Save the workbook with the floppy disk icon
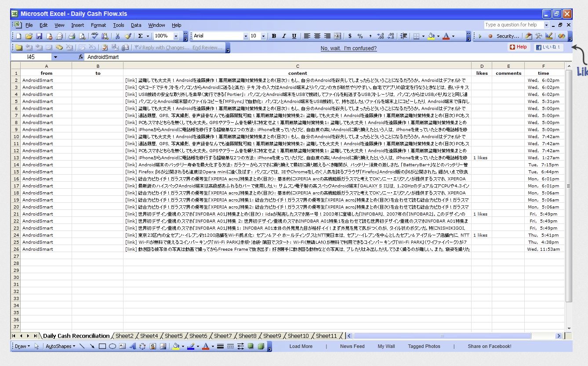 click(39, 36)
